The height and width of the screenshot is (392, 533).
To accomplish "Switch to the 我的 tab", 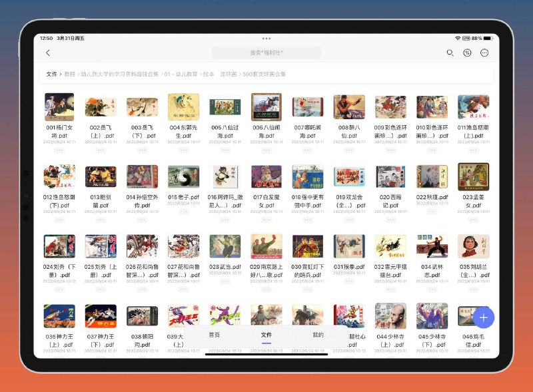I will pos(318,335).
